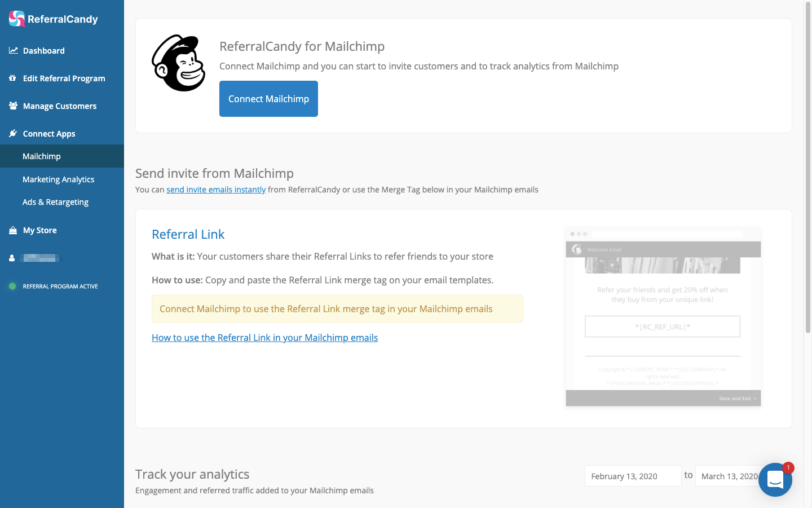
Task: Click the Manage Customers people icon
Action: pyautogui.click(x=13, y=106)
